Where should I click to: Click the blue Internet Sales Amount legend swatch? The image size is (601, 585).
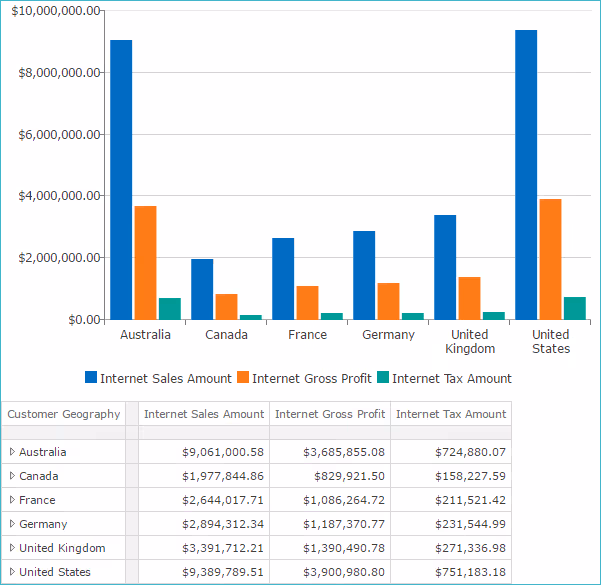click(91, 378)
